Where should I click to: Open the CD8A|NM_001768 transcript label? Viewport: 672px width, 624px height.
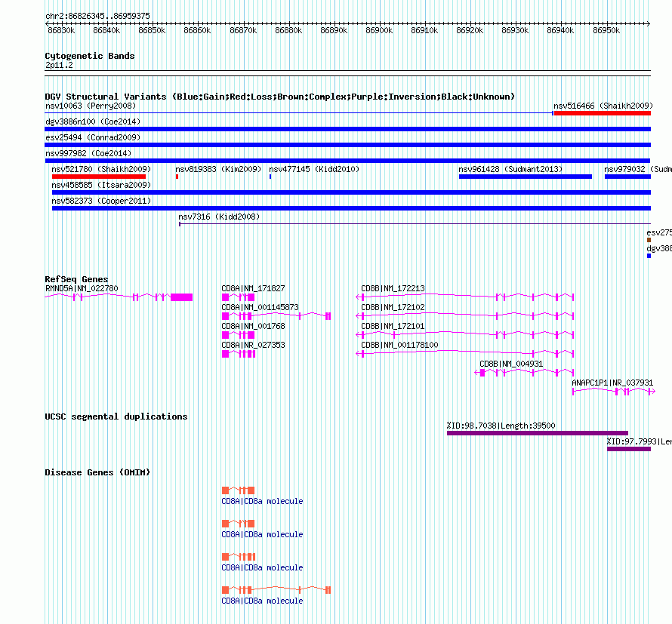[x=253, y=327]
